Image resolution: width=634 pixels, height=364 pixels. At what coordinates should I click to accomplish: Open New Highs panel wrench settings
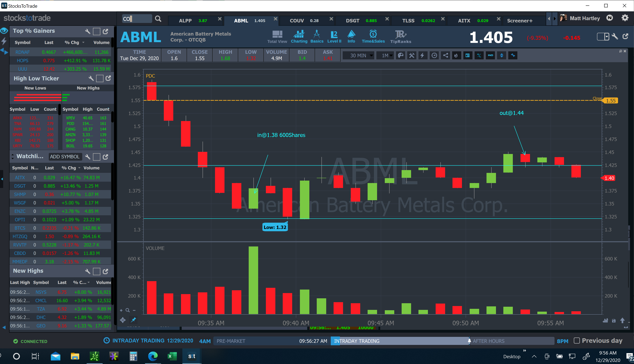pos(88,271)
